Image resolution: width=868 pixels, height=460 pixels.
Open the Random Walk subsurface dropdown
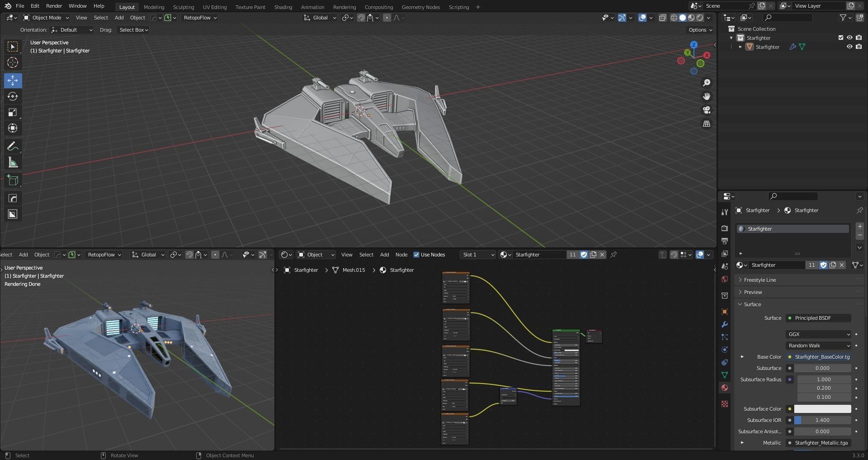(818, 346)
